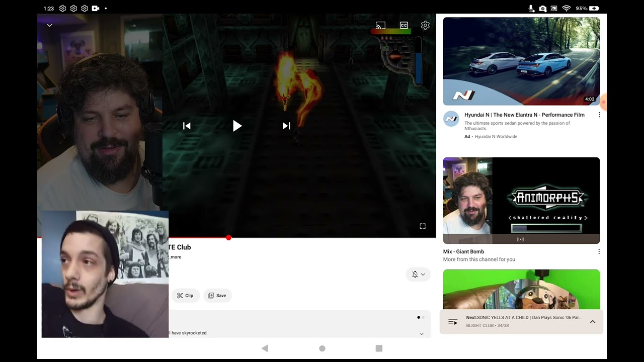Play the paused video

tap(237, 126)
